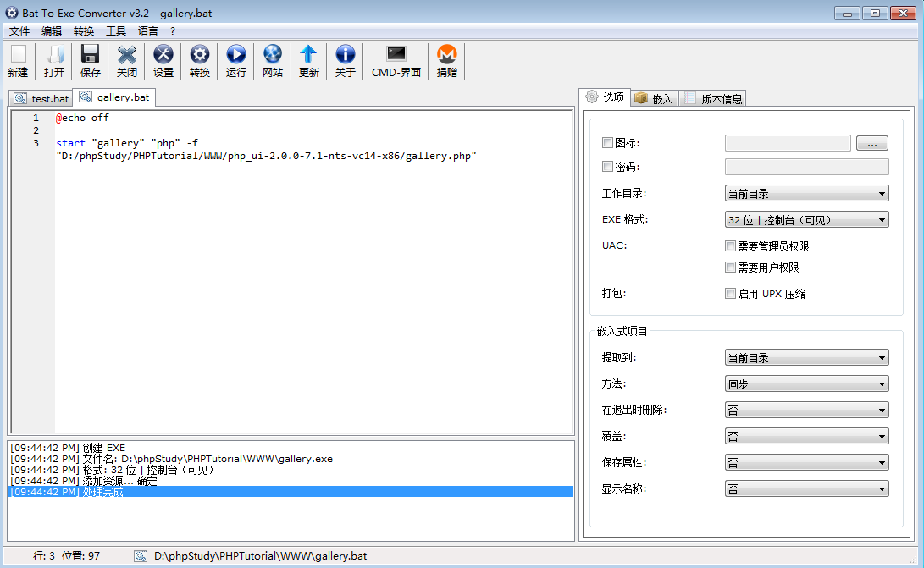The image size is (924, 568).
Task: Open the 工具 menu
Action: (x=115, y=31)
